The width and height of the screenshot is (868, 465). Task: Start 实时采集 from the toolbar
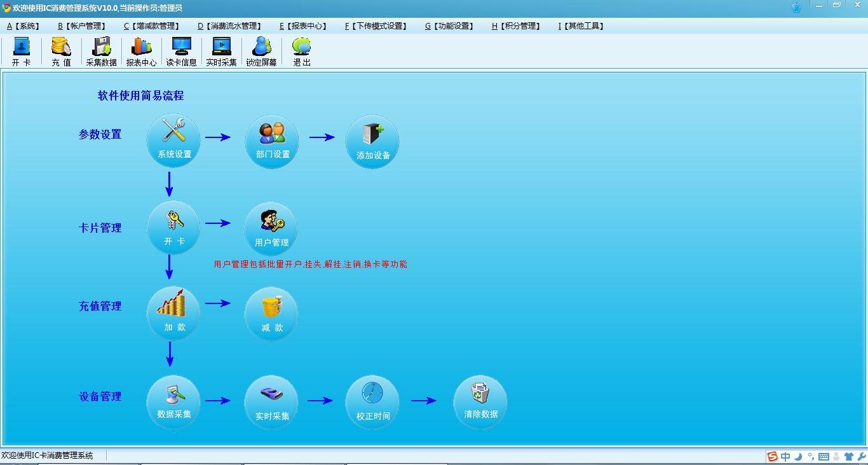click(x=222, y=52)
